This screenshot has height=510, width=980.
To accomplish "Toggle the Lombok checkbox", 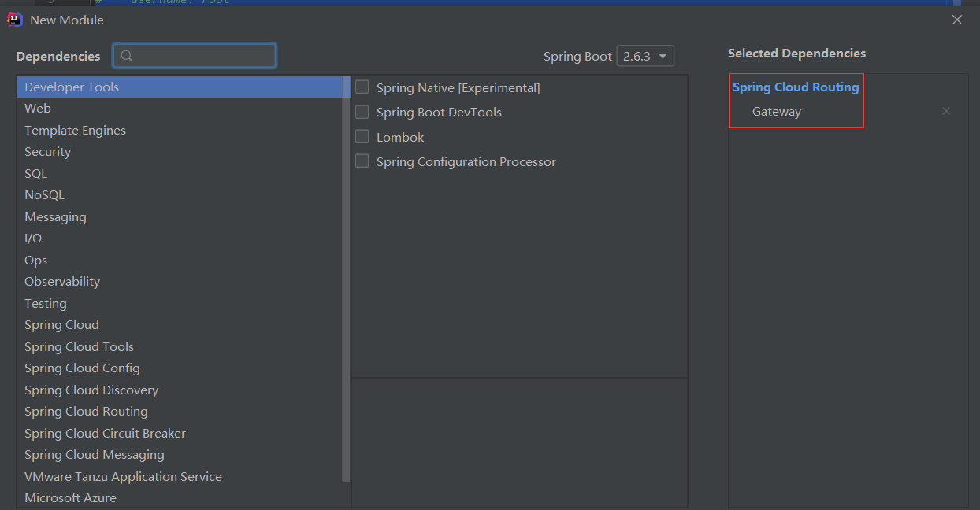I will pos(362,137).
